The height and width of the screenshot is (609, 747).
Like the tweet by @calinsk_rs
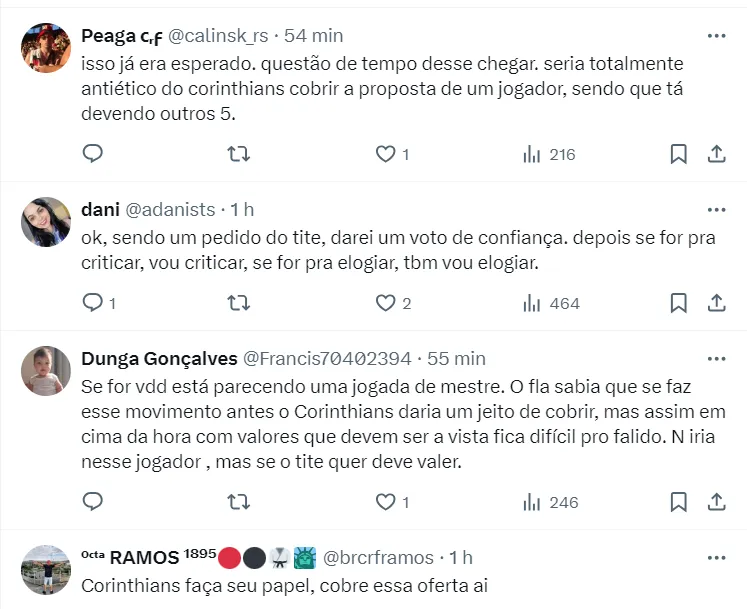[385, 154]
